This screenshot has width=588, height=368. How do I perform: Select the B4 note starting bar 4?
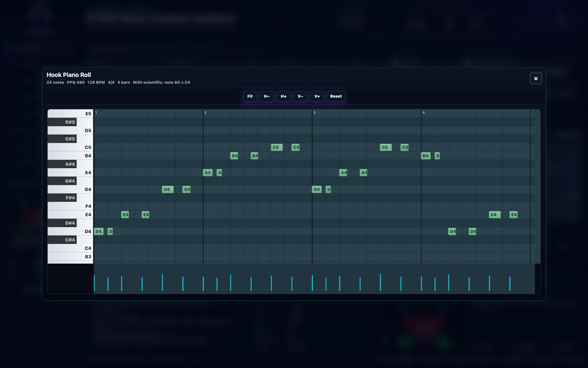tap(426, 156)
